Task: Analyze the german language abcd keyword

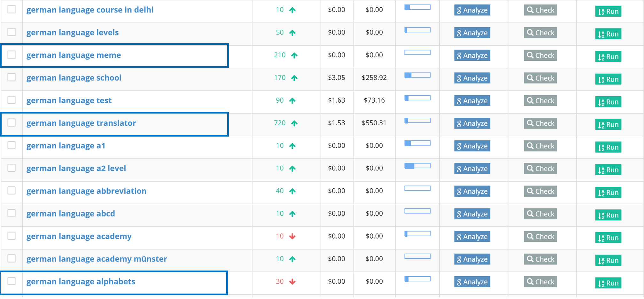Action: pyautogui.click(x=472, y=214)
